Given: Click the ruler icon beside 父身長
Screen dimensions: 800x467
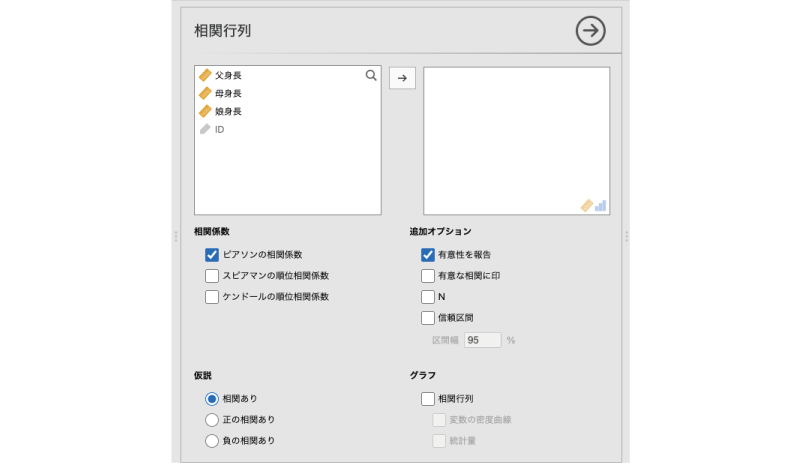Looking at the screenshot, I should tap(205, 75).
